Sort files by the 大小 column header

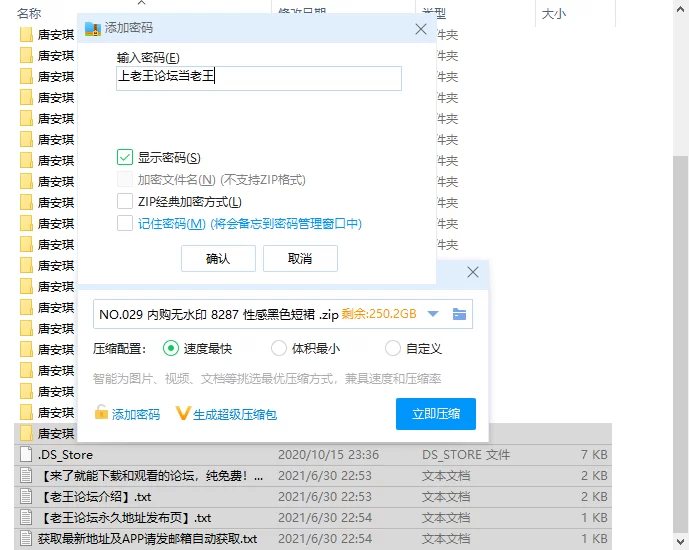(x=553, y=13)
